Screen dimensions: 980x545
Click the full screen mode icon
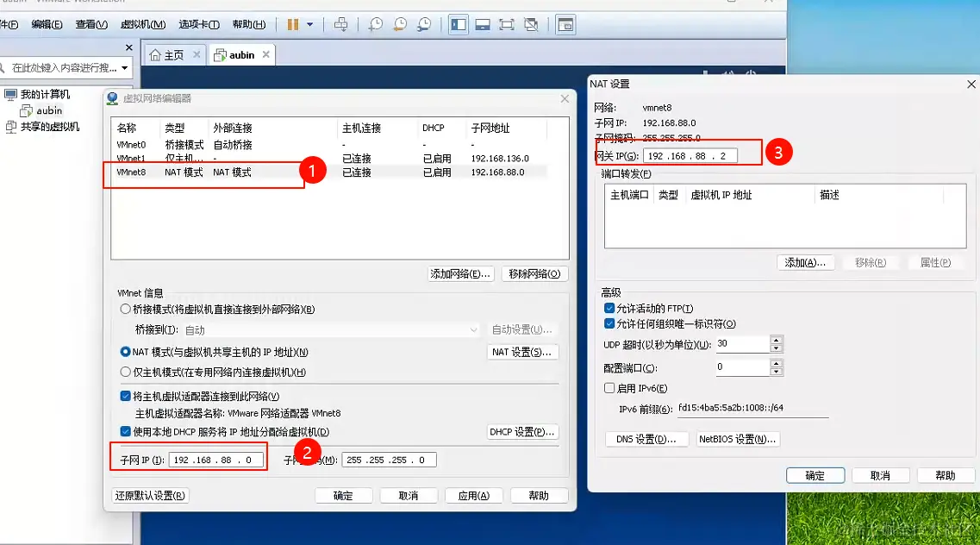[x=506, y=24]
